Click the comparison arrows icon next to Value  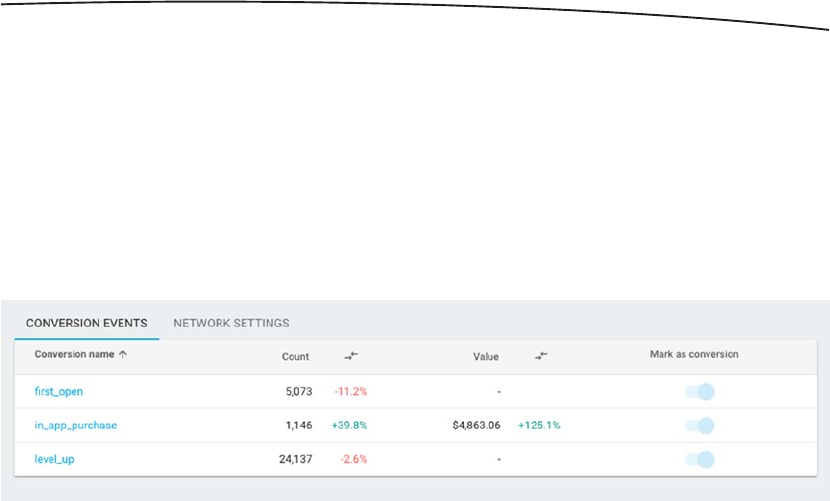tap(541, 356)
